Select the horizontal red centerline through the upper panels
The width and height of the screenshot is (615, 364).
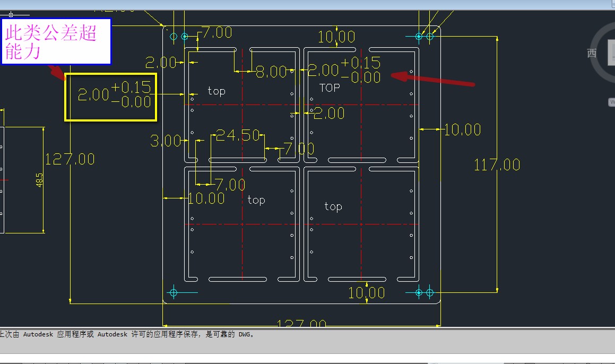pyautogui.click(x=301, y=105)
